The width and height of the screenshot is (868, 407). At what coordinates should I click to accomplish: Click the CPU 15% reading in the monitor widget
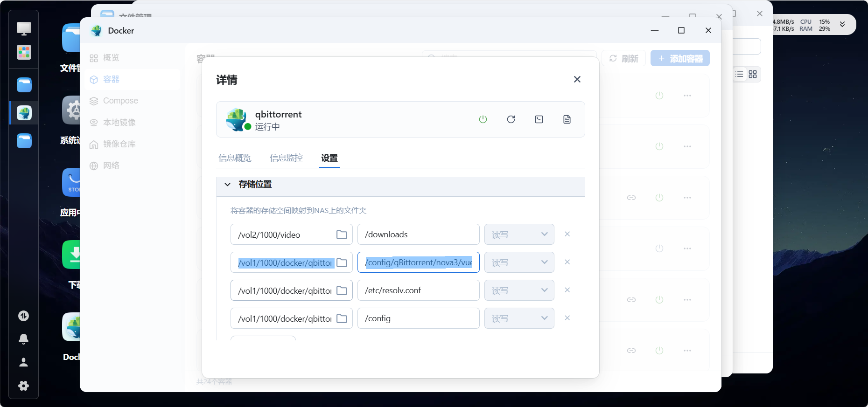pyautogui.click(x=815, y=22)
